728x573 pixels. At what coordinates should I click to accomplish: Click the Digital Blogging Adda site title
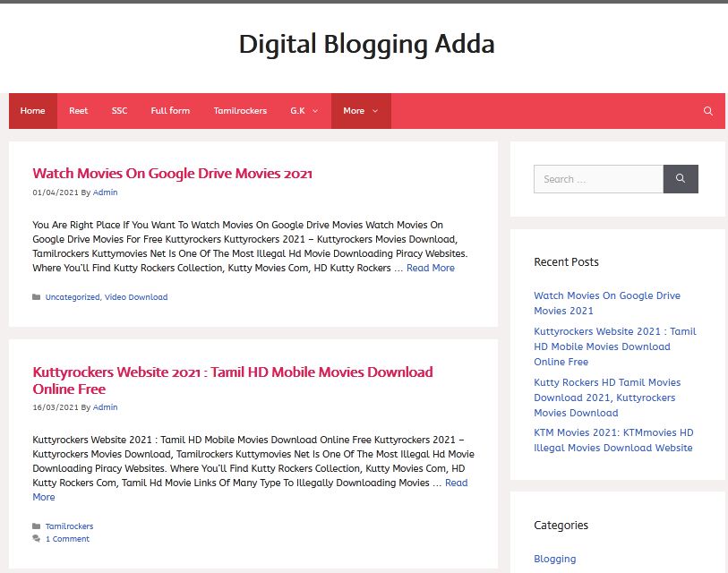point(366,45)
